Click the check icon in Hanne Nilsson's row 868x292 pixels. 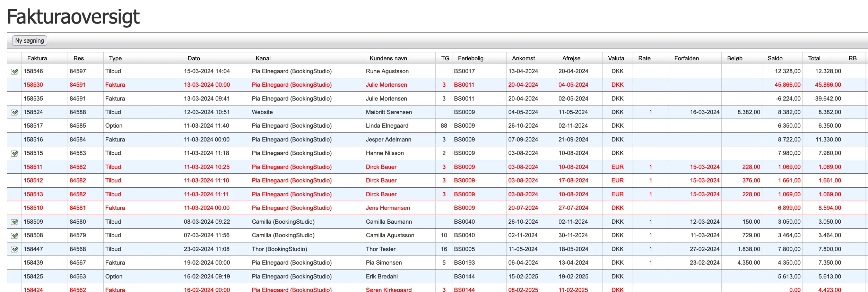[x=15, y=153]
